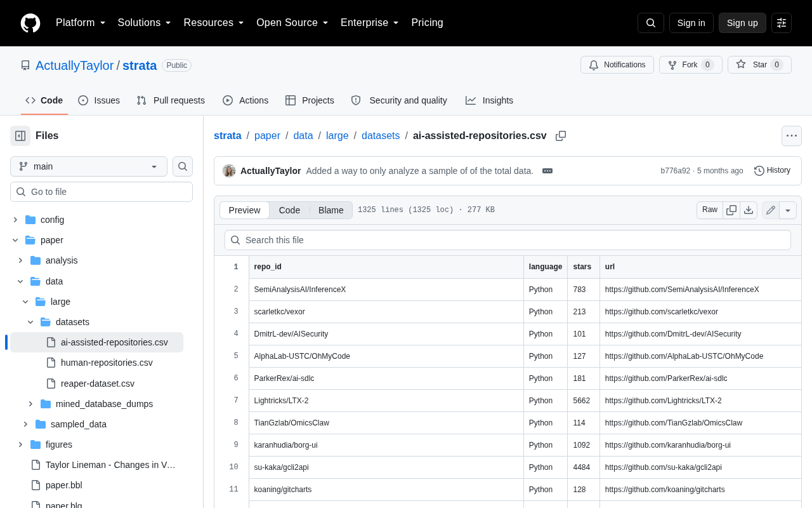Viewport: 812px width, 508px height.
Task: Collapse the paper folder chevron
Action: 15,240
